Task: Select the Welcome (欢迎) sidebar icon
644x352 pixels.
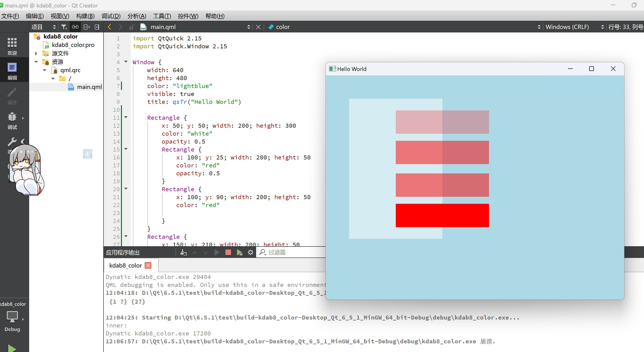Action: tap(12, 46)
